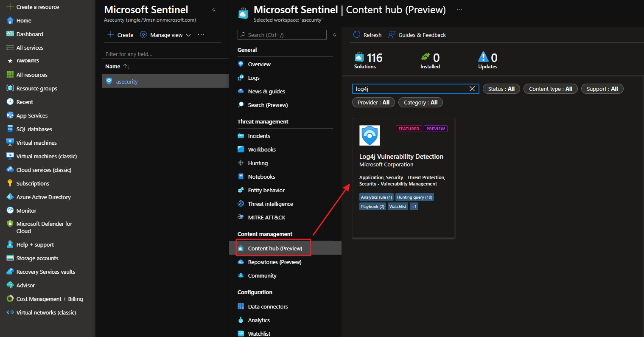Image resolution: width=644 pixels, height=337 pixels.
Task: Click Create in workspace toolbar
Action: pyautogui.click(x=120, y=35)
